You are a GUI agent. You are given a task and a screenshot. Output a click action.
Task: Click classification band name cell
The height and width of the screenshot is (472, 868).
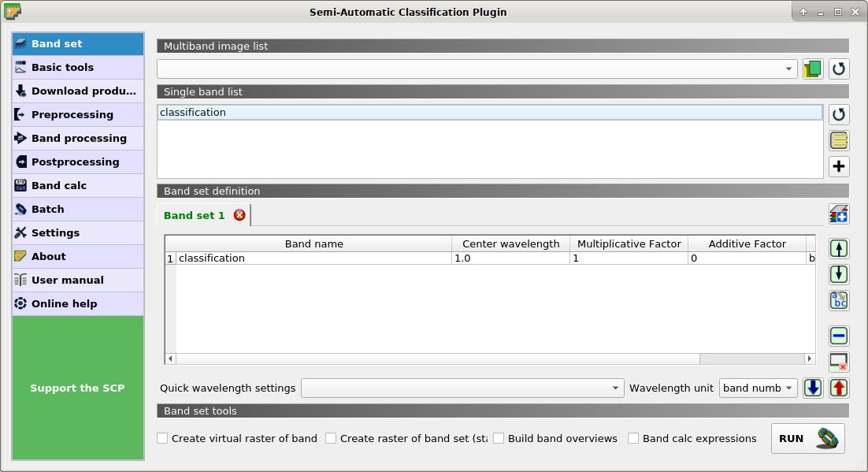[313, 258]
